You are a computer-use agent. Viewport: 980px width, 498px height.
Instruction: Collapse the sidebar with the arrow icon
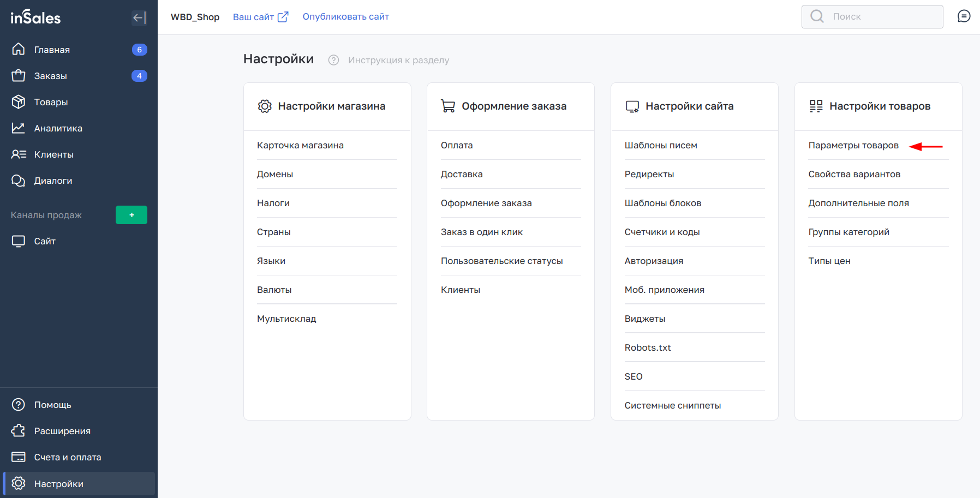click(x=139, y=18)
